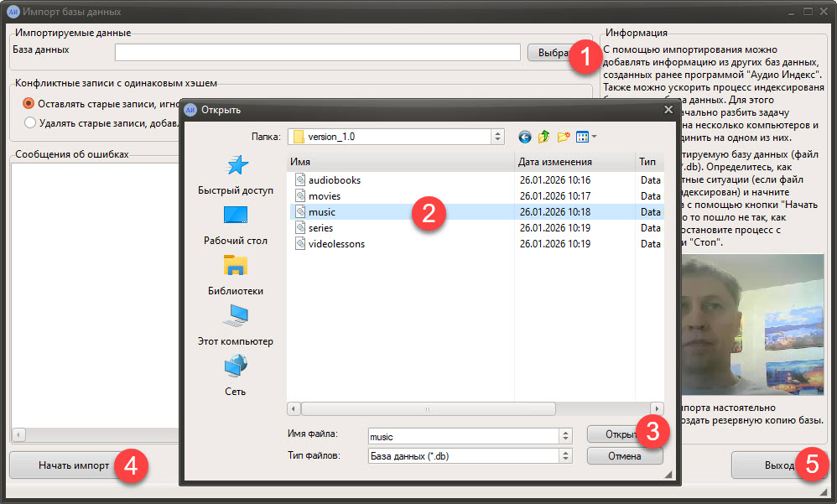Sort by the Дата изменения column header
This screenshot has width=837, height=504.
point(574,162)
